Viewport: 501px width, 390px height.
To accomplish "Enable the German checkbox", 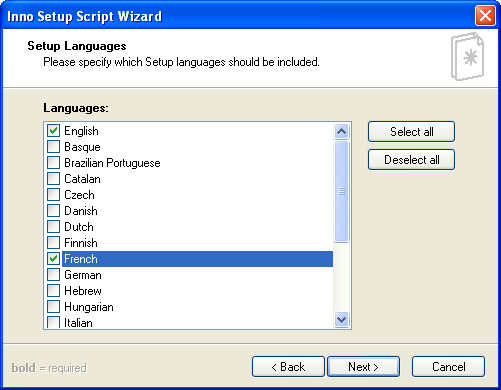I will (53, 275).
